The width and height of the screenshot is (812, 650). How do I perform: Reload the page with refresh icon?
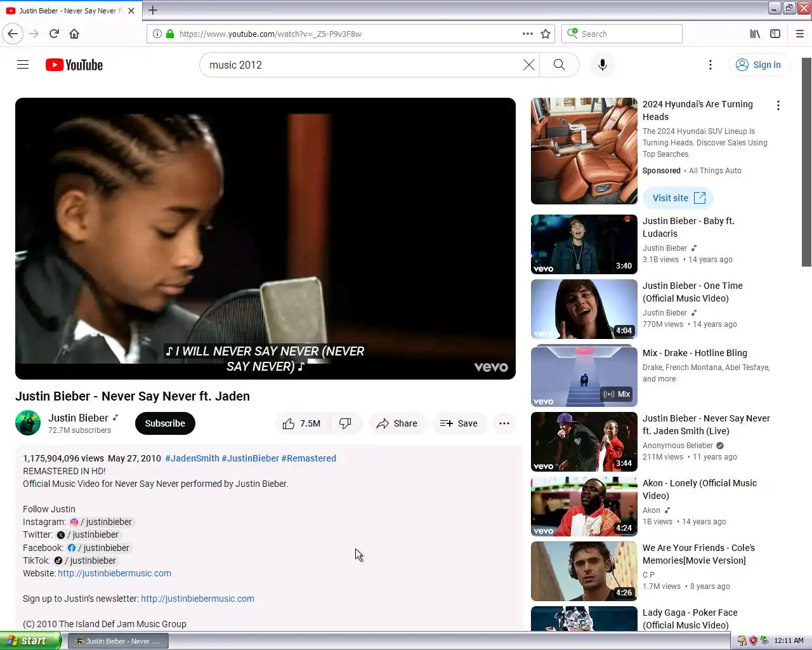pos(54,34)
